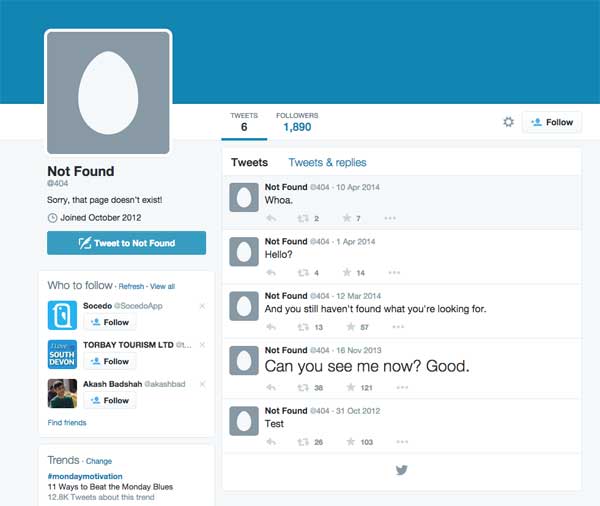Viewport: 600px width, 506px height.
Task: Reply to the 'Whoa.' tweet
Action: pyautogui.click(x=270, y=218)
